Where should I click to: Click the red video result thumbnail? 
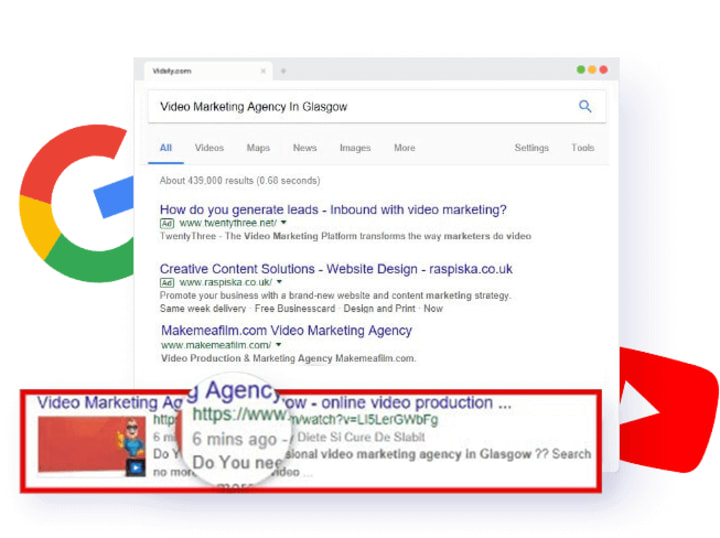click(x=92, y=445)
